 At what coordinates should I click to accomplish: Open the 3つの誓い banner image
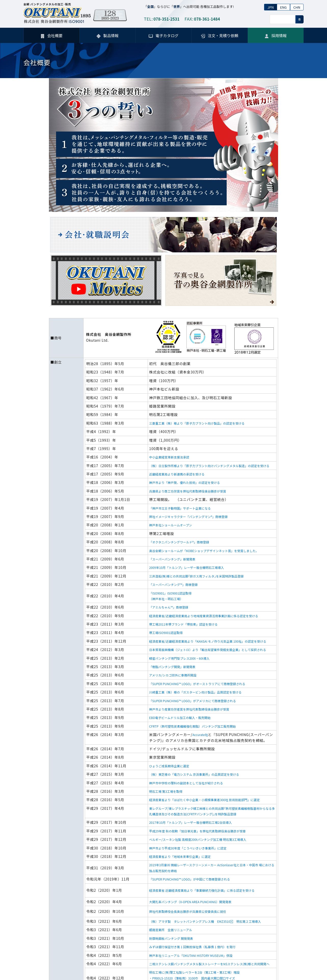pyautogui.click(x=163, y=145)
